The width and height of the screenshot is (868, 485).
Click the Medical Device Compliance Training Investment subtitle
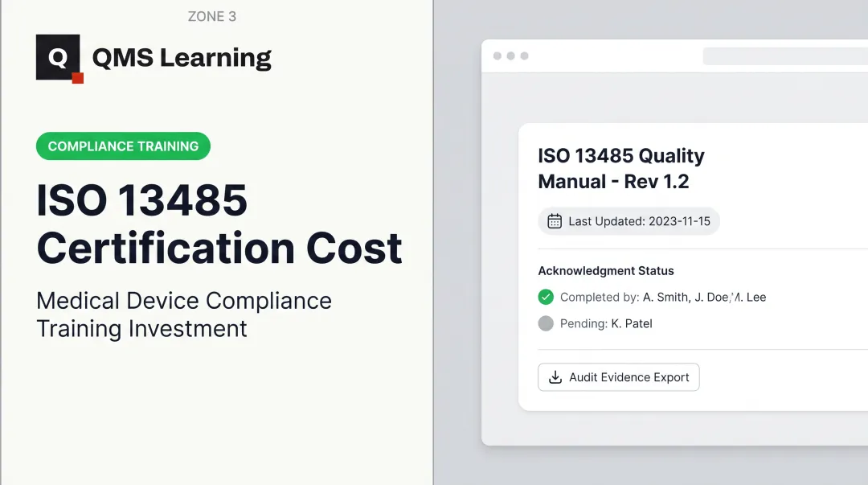click(184, 314)
